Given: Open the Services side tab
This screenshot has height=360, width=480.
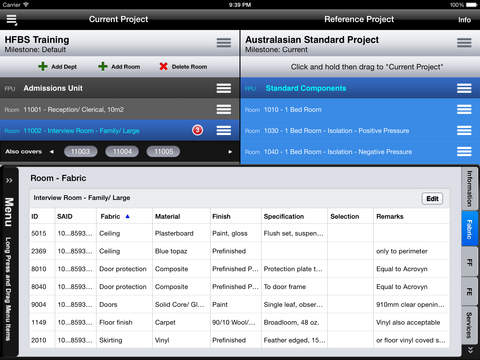Looking at the screenshot, I should pos(469,325).
